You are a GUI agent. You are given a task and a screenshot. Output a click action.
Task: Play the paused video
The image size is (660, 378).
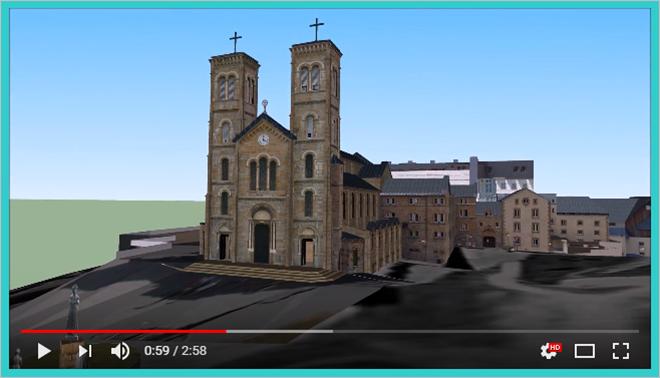pos(44,351)
